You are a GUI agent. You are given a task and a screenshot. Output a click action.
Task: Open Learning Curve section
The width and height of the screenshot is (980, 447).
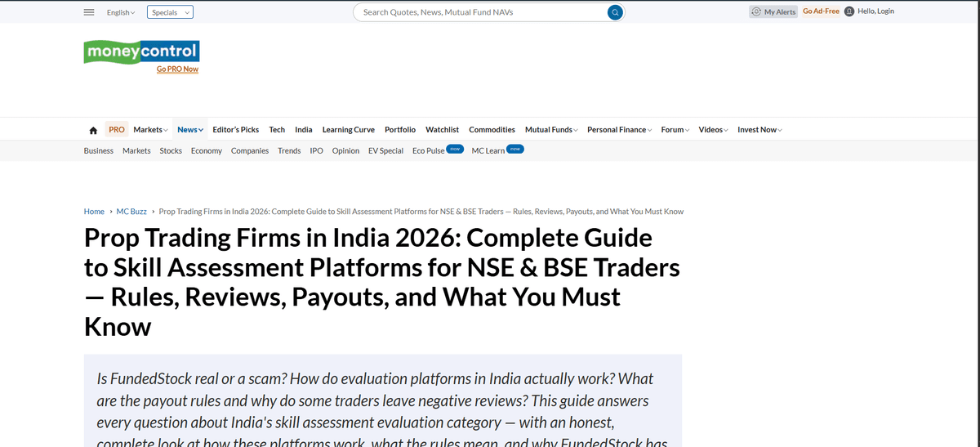(x=349, y=130)
